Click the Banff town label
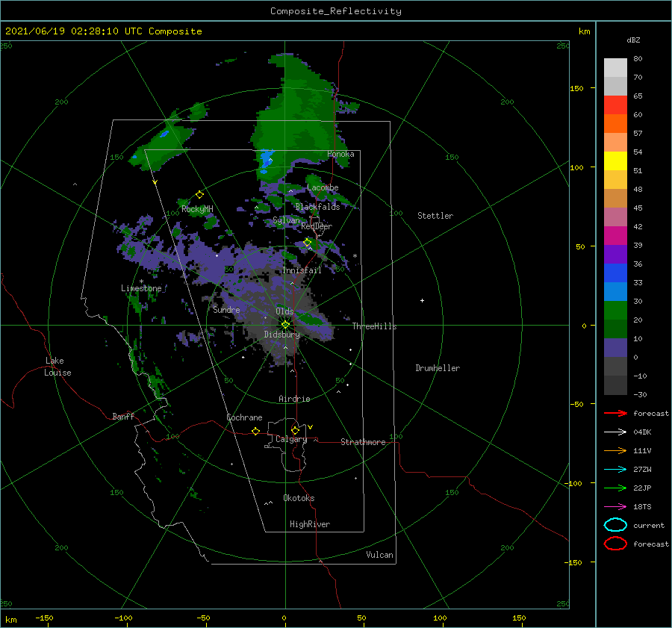 coord(123,416)
